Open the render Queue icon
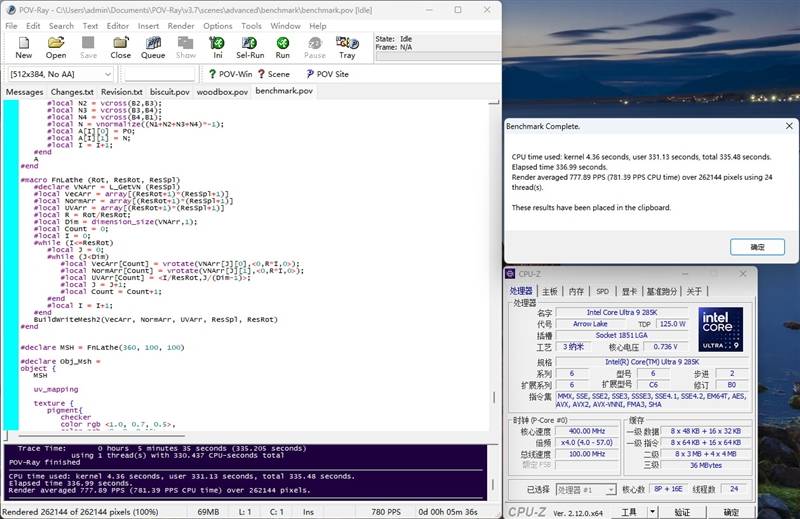The image size is (800, 519). click(153, 46)
